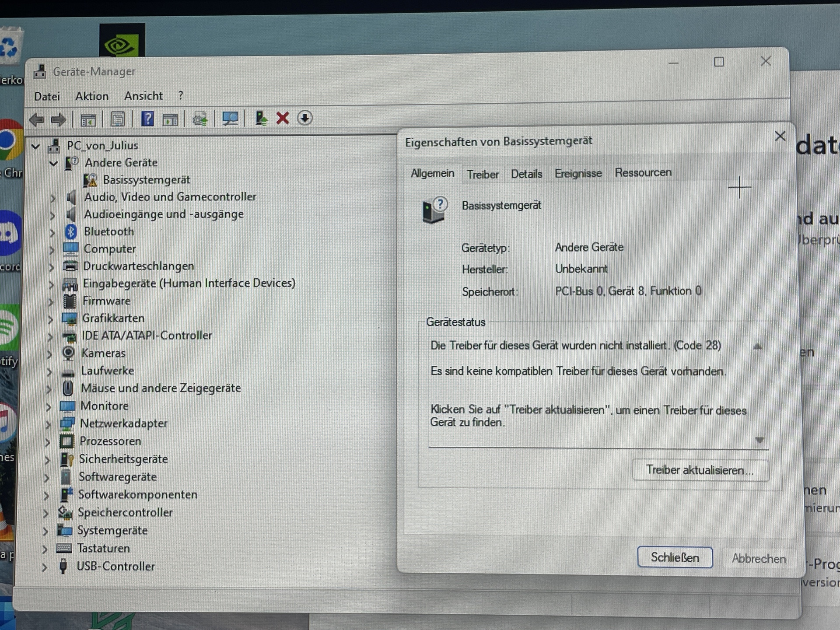The width and height of the screenshot is (840, 630).
Task: Switch to the Treiber tab
Action: (483, 175)
